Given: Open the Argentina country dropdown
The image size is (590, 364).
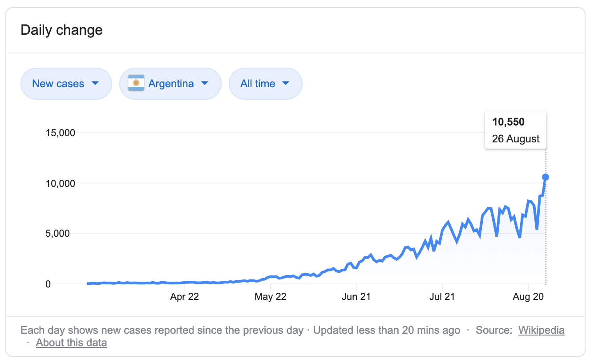Looking at the screenshot, I should (x=170, y=84).
